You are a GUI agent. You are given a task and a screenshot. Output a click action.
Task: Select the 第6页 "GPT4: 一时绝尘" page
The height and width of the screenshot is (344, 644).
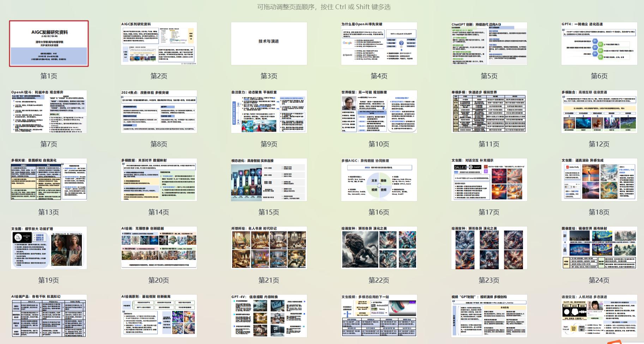599,44
